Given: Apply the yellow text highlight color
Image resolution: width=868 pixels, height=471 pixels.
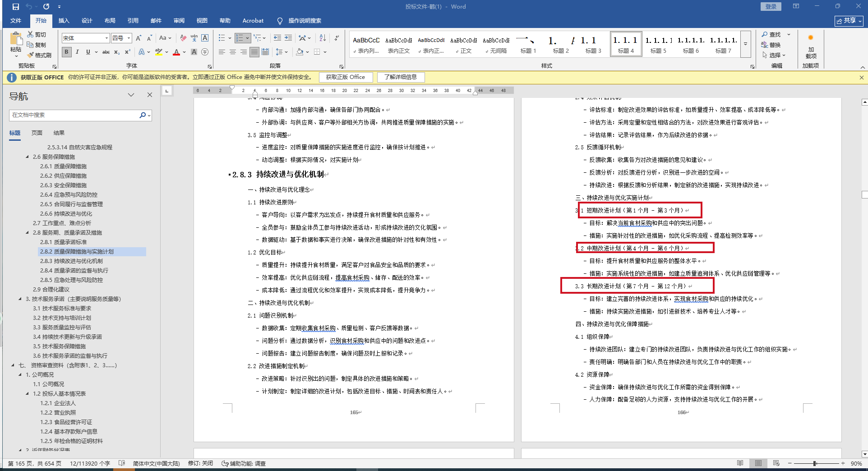Looking at the screenshot, I should 158,52.
